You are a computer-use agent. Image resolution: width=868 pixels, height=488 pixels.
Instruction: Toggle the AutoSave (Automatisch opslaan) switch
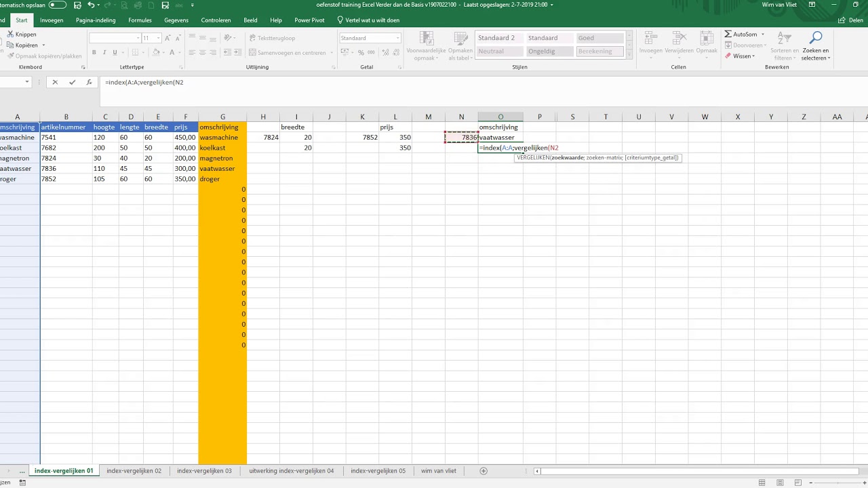(58, 5)
